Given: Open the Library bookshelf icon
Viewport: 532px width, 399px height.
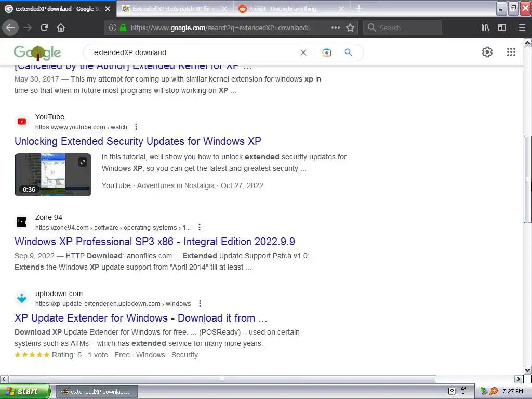Looking at the screenshot, I should point(485,28).
